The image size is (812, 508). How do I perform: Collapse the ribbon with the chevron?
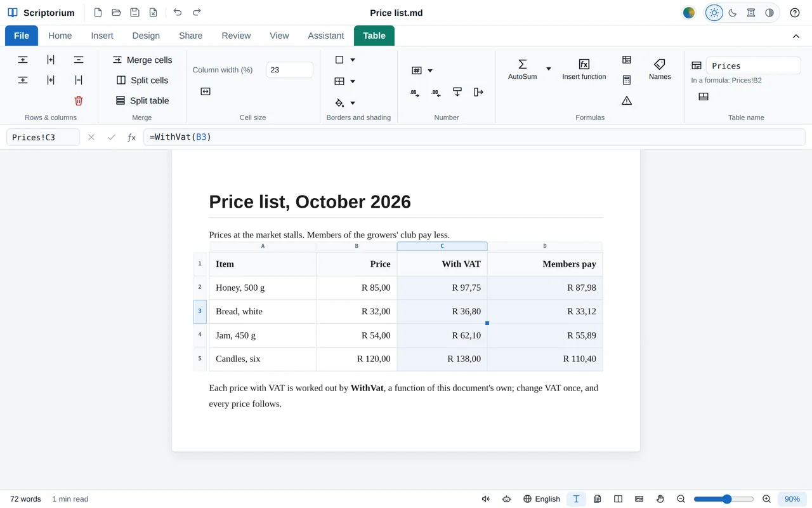pyautogui.click(x=796, y=36)
